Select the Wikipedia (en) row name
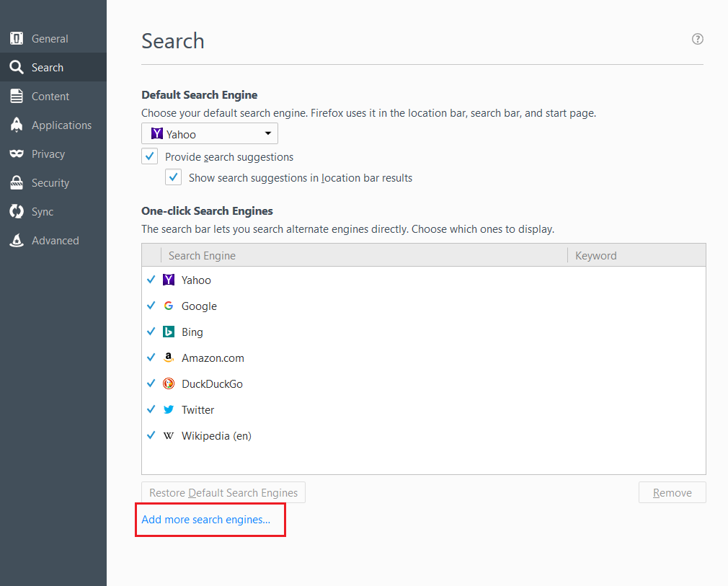 [216, 436]
